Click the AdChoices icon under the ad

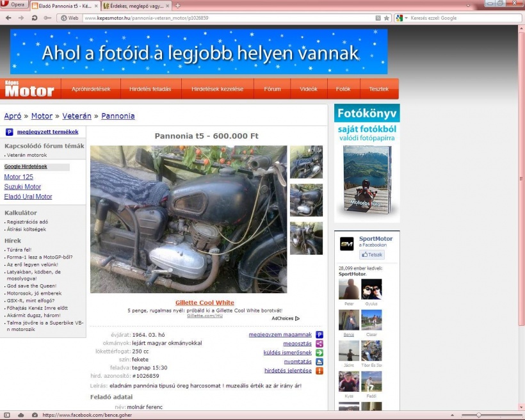pyautogui.click(x=297, y=318)
